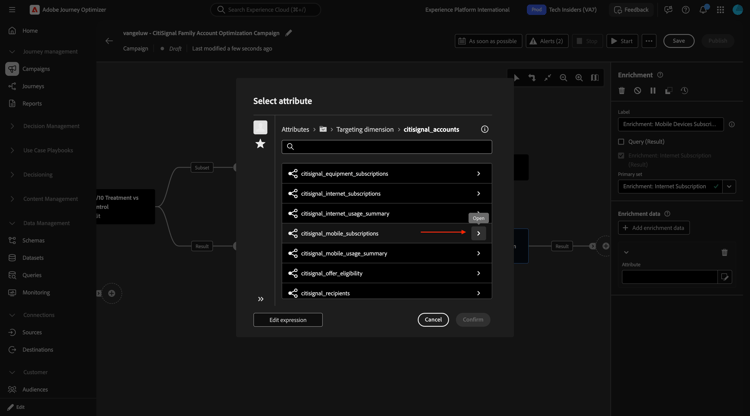Open the apps grid switcher
This screenshot has height=416, width=750.
coord(720,10)
